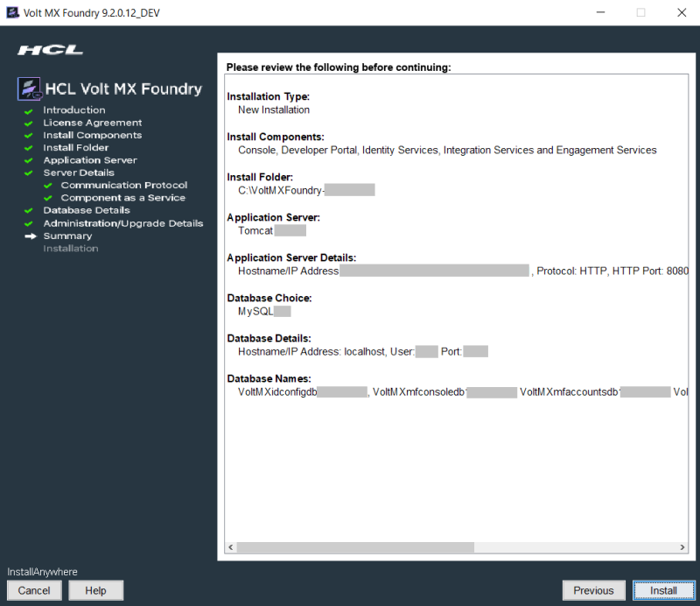Click the green checkmark beside Introduction
Screen dimensions: 700x606
point(31,109)
